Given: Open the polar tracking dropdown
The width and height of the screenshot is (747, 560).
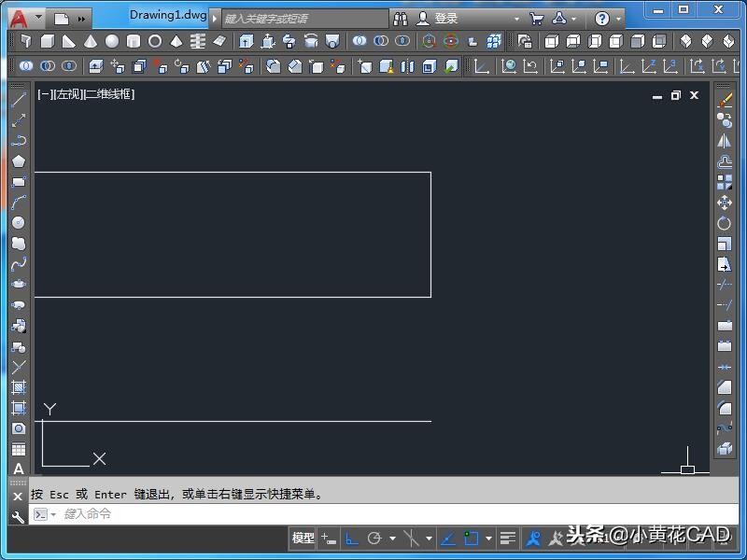Looking at the screenshot, I should (x=391, y=539).
